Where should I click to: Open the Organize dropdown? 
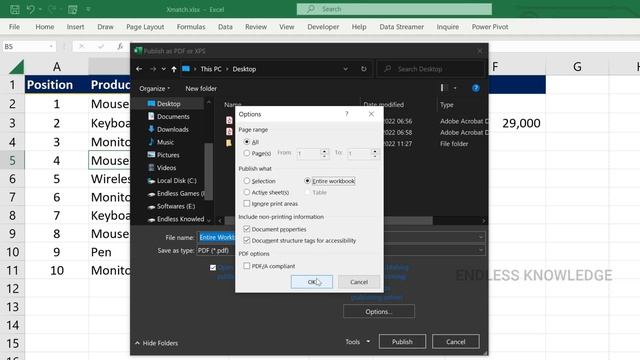click(154, 89)
